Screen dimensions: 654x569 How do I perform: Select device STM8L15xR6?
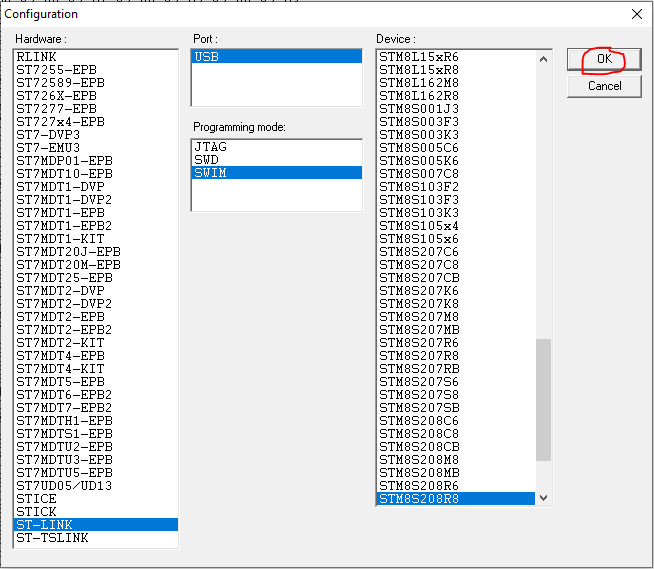point(456,57)
